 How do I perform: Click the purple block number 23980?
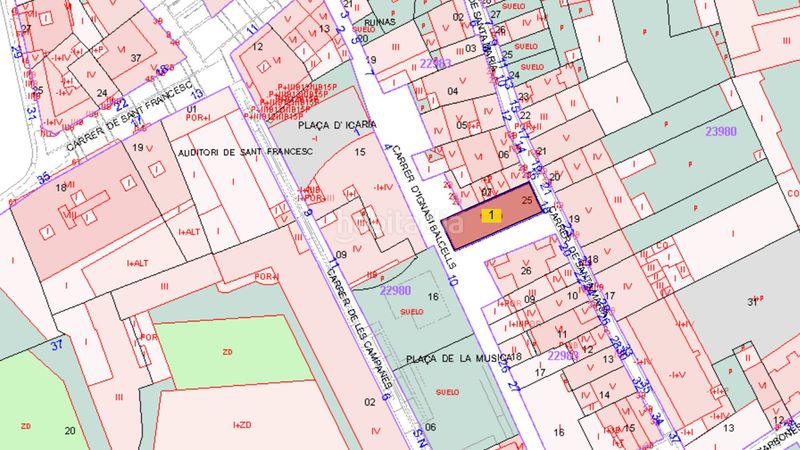click(721, 132)
